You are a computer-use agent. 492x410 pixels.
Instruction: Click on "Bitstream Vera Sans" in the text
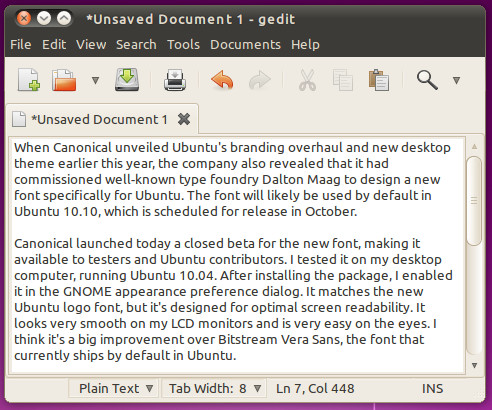point(280,340)
